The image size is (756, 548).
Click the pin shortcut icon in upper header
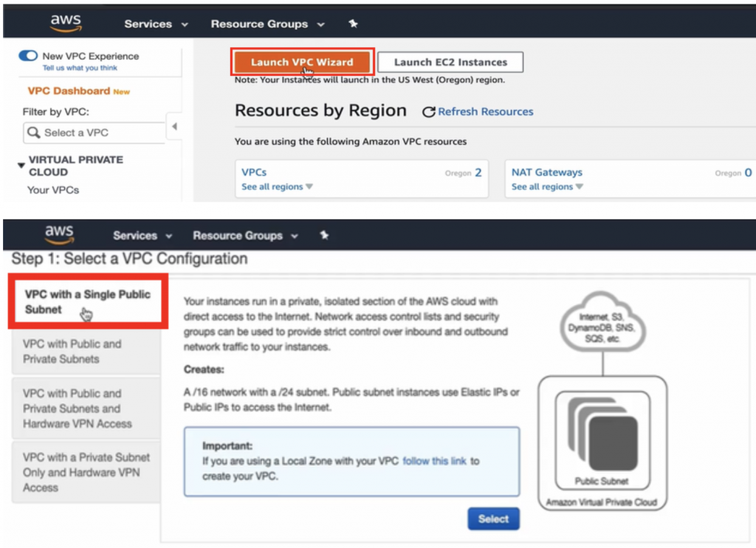point(354,24)
